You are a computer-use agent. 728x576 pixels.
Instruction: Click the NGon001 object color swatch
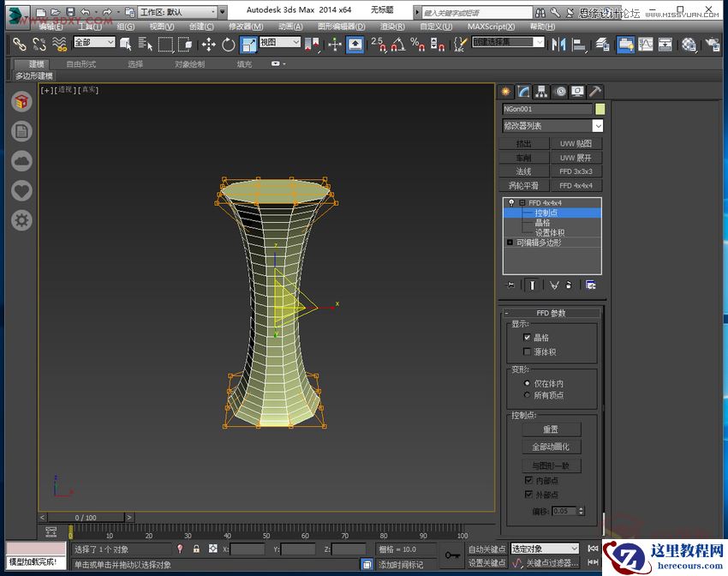[600, 109]
